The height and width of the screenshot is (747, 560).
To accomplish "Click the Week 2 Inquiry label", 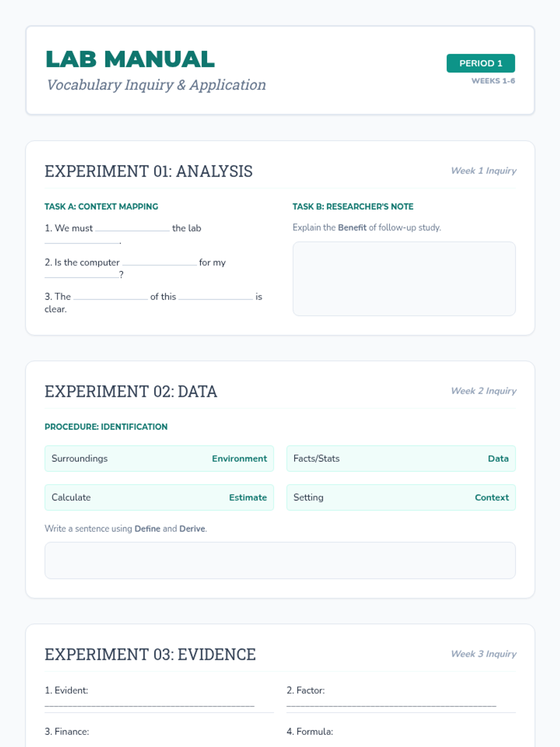I will pyautogui.click(x=483, y=391).
